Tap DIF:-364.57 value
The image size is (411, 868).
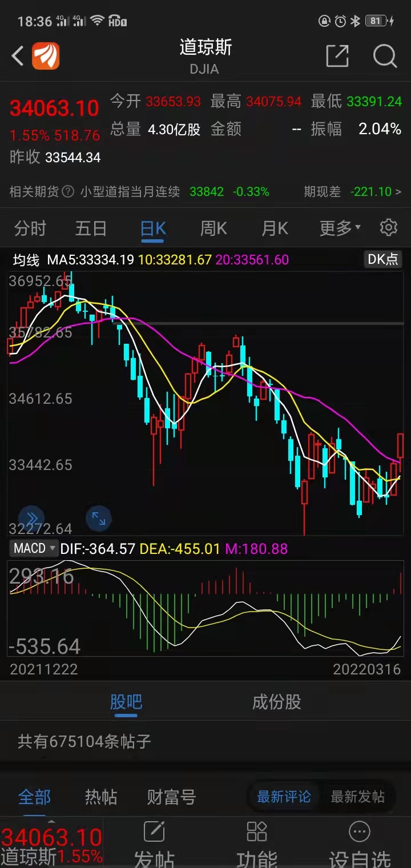point(98,549)
